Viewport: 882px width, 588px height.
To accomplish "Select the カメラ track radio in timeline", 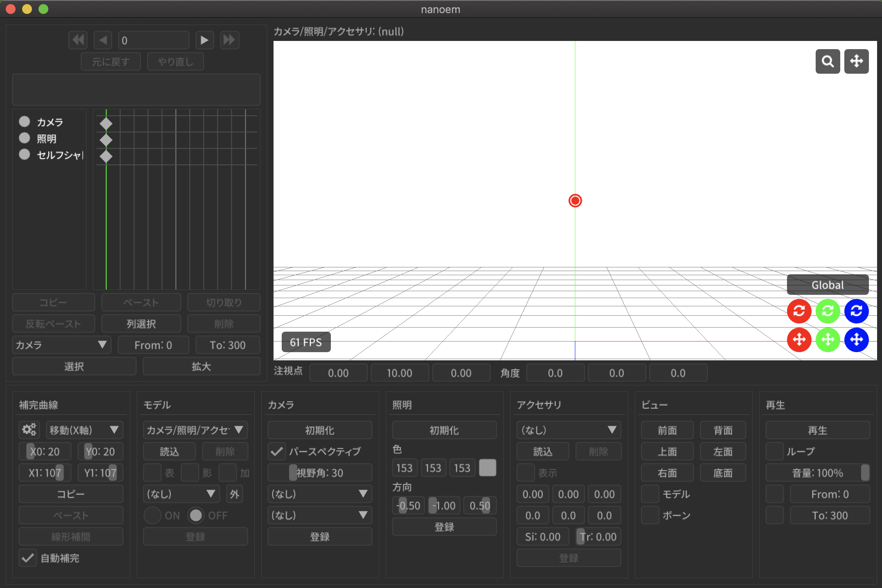I will click(25, 122).
